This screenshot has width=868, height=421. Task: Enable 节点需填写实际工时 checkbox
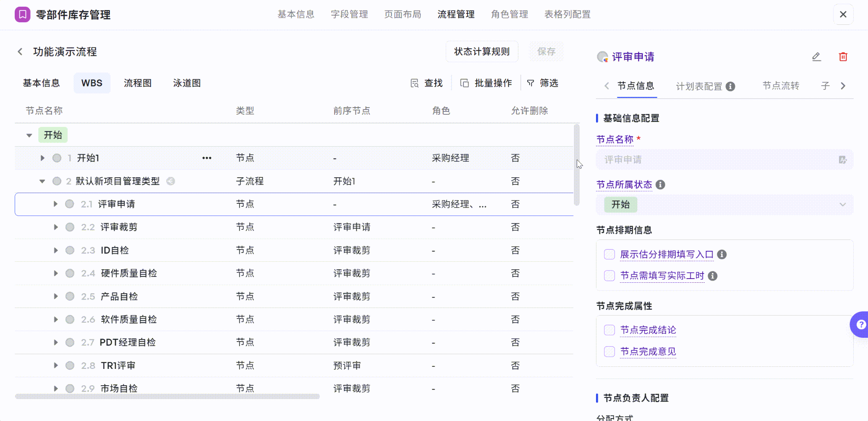pos(609,276)
